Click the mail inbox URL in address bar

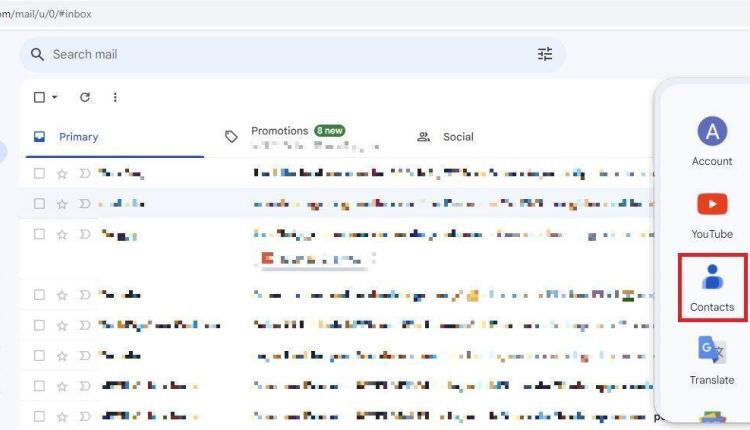[45, 14]
